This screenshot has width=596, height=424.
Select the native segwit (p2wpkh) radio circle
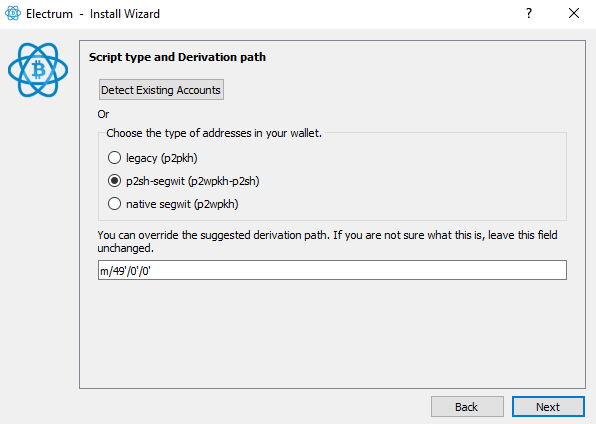114,204
